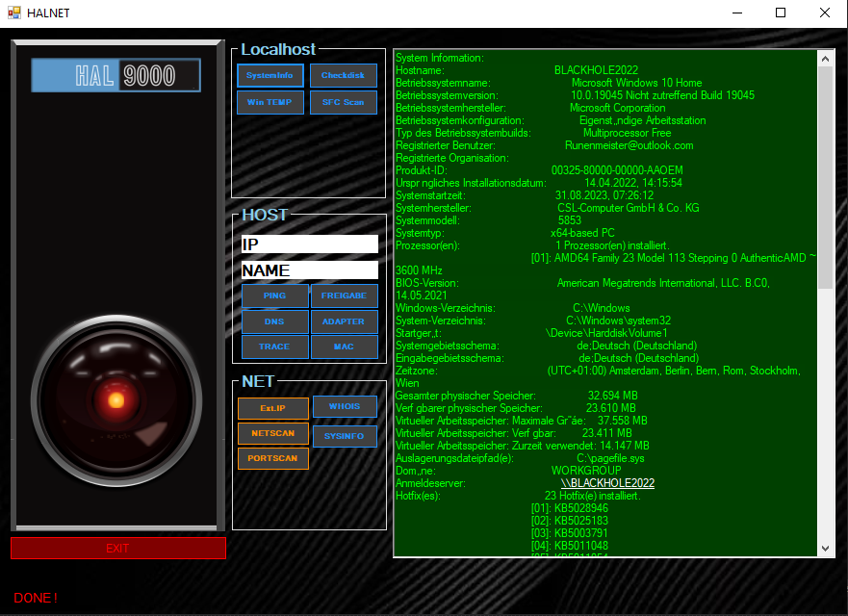Maximize the HALNET window

pyautogui.click(x=781, y=13)
